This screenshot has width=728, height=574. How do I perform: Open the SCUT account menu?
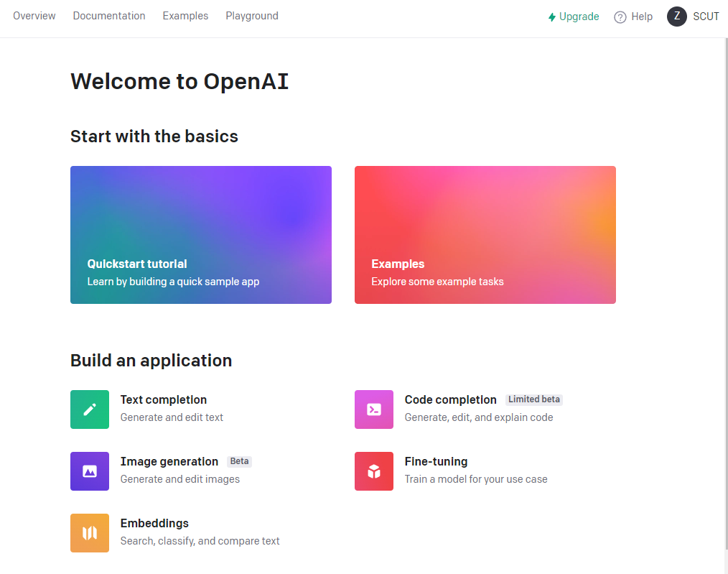[706, 17]
